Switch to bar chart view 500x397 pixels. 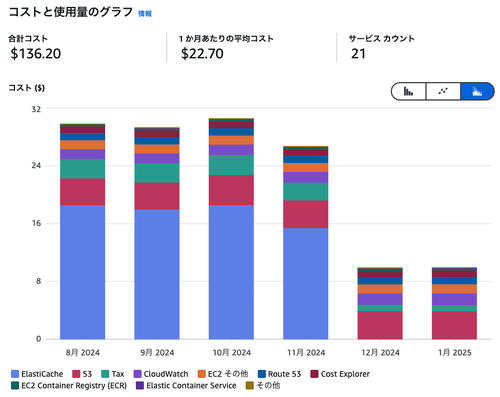tap(409, 91)
